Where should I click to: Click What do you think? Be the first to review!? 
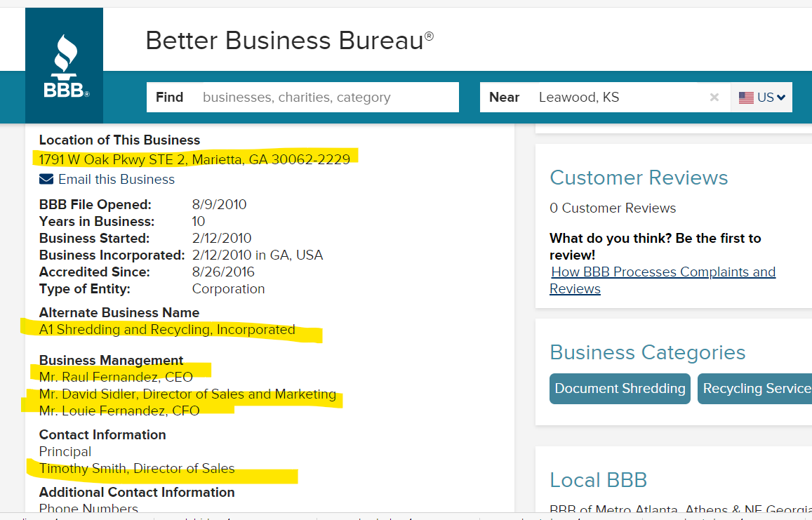(x=655, y=246)
